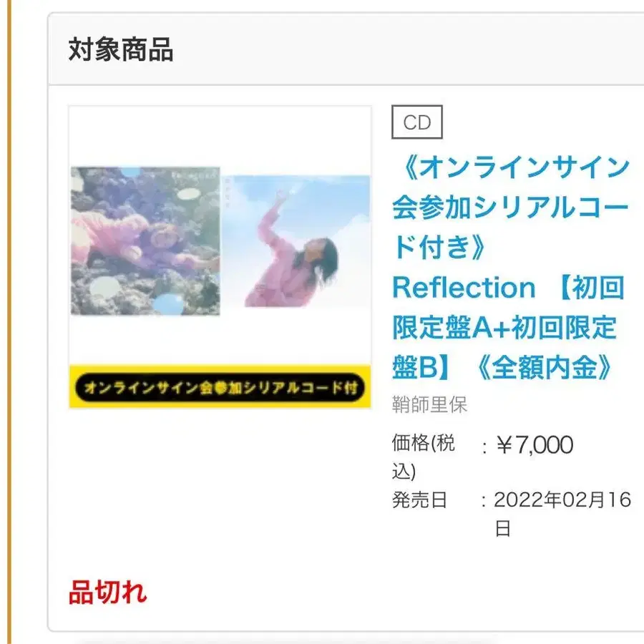Click 初回限定盤A+初回限定盤B text in title

pyautogui.click(x=504, y=328)
